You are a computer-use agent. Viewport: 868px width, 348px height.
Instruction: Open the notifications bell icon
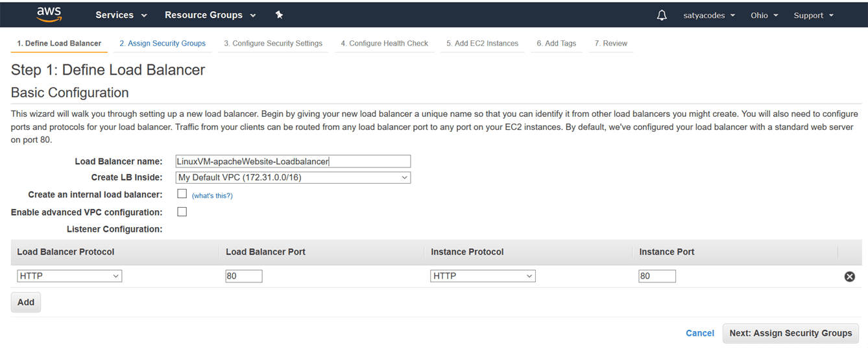tap(662, 15)
